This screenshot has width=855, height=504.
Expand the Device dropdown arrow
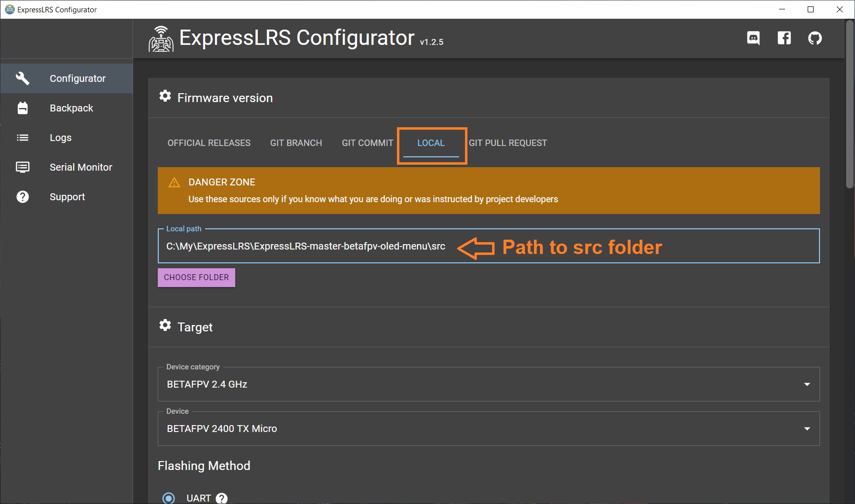pyautogui.click(x=807, y=429)
